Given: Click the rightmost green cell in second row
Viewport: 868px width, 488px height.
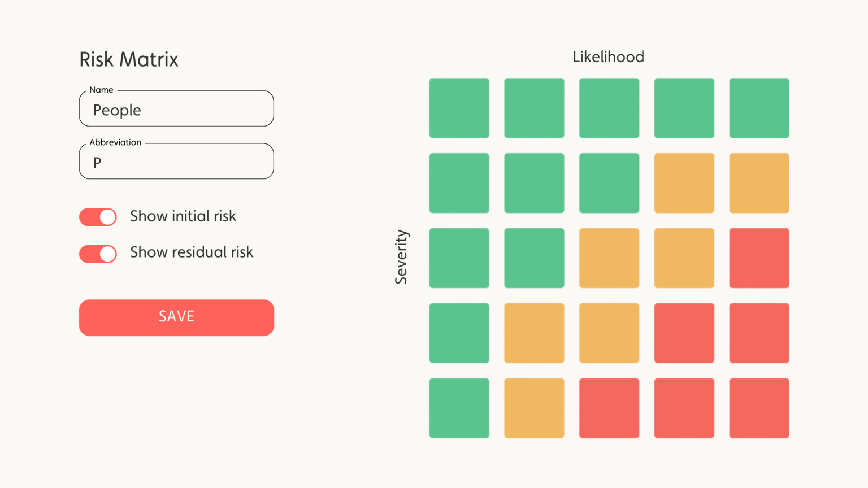Looking at the screenshot, I should click(609, 183).
